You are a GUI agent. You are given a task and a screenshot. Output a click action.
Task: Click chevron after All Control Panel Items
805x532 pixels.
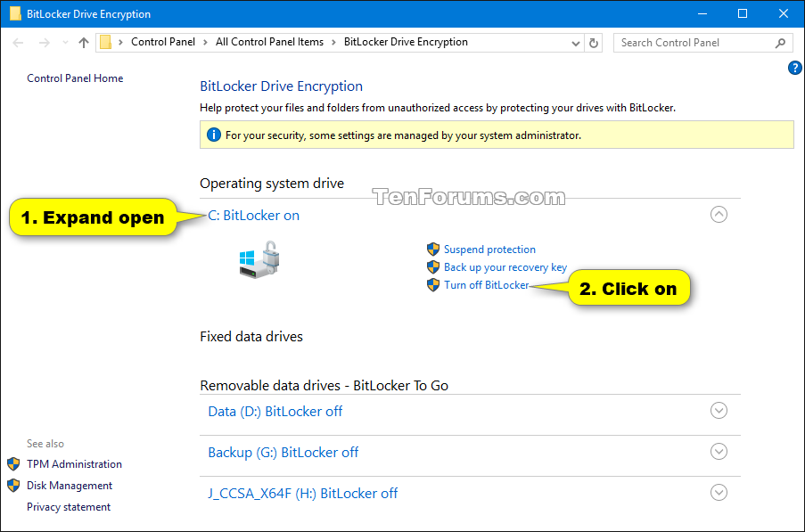pyautogui.click(x=333, y=43)
